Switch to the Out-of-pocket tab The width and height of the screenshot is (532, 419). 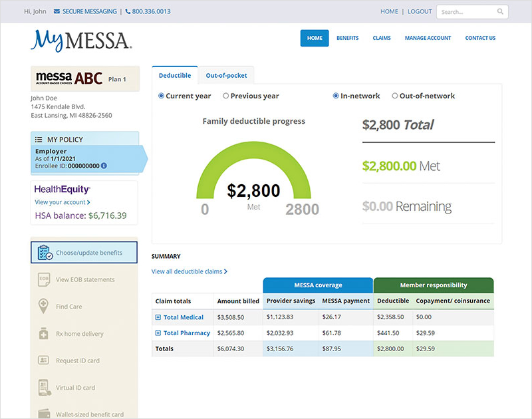(226, 76)
